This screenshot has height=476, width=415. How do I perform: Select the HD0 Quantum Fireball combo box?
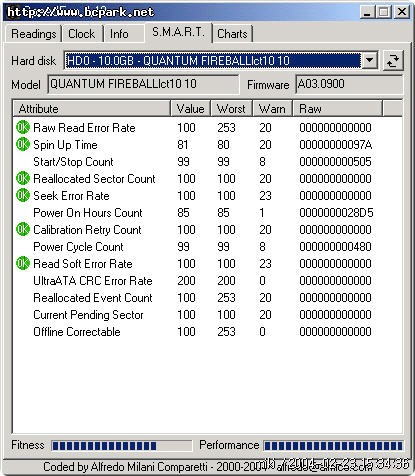click(221, 61)
